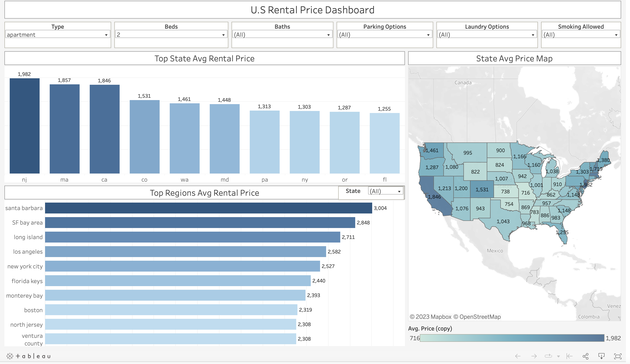Click the Avg. Price color legend gradient

[x=512, y=338]
